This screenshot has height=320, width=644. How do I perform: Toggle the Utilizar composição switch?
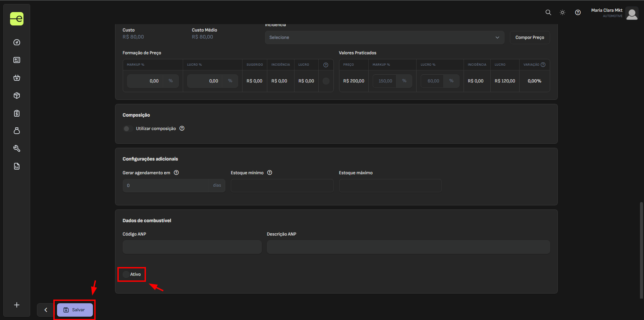pyautogui.click(x=128, y=129)
